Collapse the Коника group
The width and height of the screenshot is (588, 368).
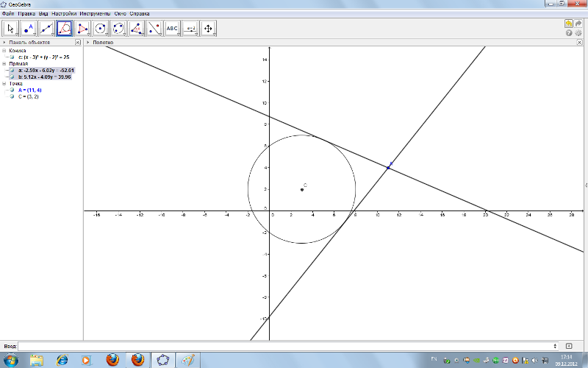click(4, 50)
